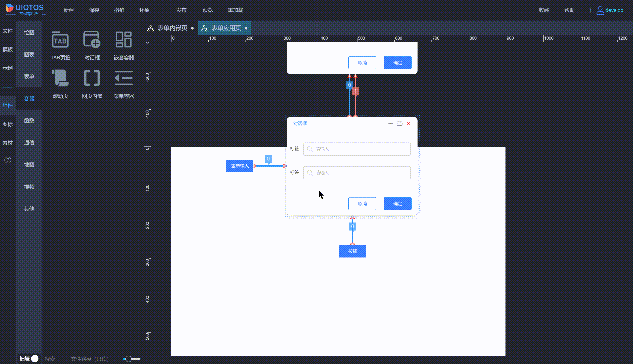Maximize the 对话框 dialog window
Image resolution: width=633 pixels, height=364 pixels.
400,124
